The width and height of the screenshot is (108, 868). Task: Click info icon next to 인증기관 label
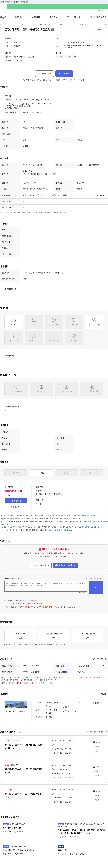[x=63, y=666]
